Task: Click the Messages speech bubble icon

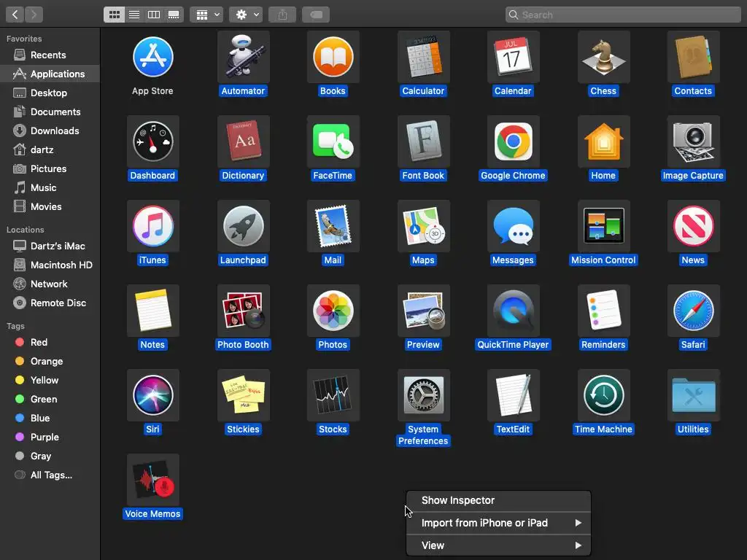Action: (513, 226)
